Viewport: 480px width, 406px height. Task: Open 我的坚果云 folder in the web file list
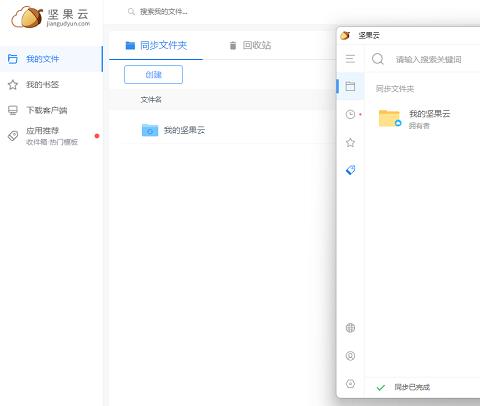coord(184,130)
